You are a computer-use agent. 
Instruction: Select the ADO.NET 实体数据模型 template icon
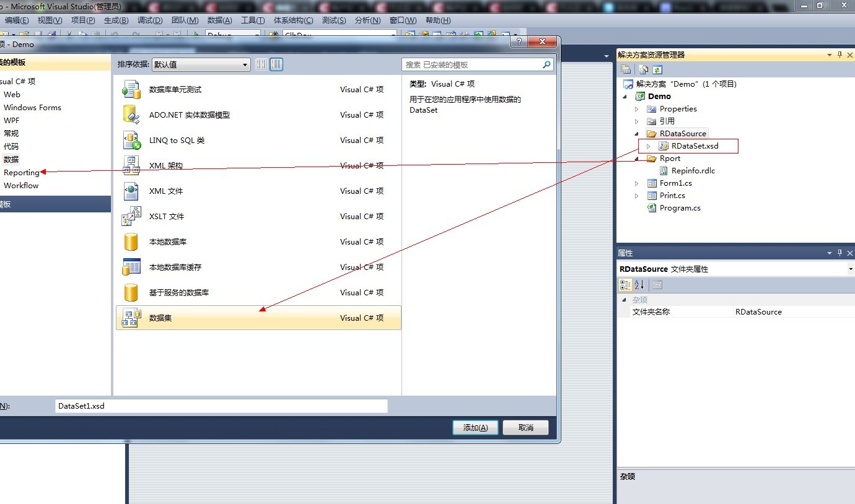pos(131,115)
